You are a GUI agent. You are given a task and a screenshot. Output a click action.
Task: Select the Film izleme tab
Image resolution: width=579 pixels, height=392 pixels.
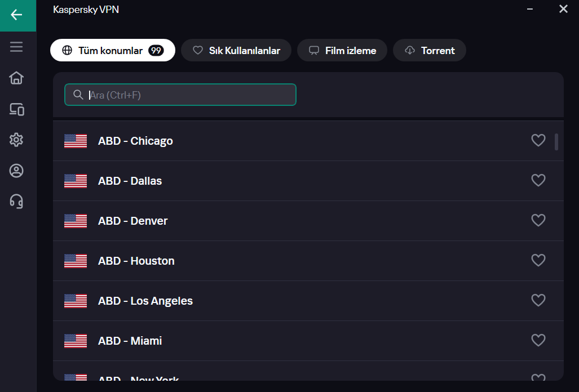click(x=342, y=51)
